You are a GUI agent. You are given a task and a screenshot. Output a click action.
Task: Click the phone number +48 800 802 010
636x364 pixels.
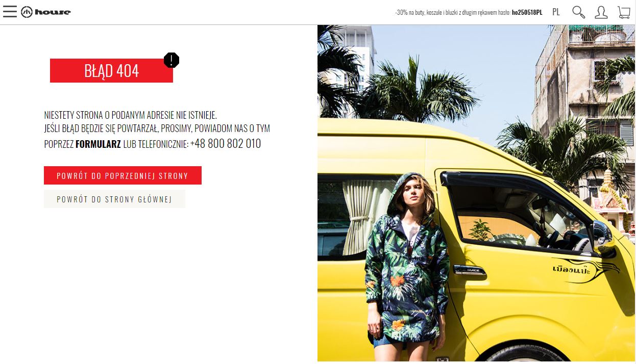pyautogui.click(x=226, y=144)
